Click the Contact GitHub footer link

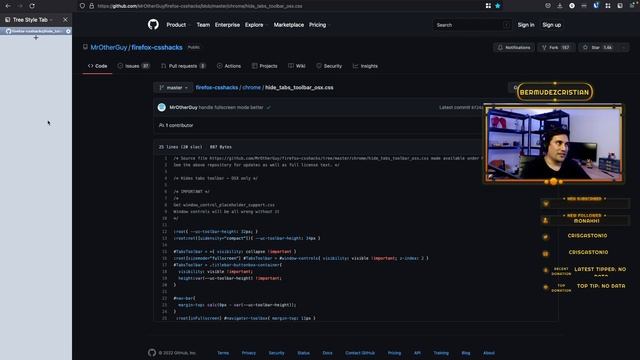click(360, 353)
